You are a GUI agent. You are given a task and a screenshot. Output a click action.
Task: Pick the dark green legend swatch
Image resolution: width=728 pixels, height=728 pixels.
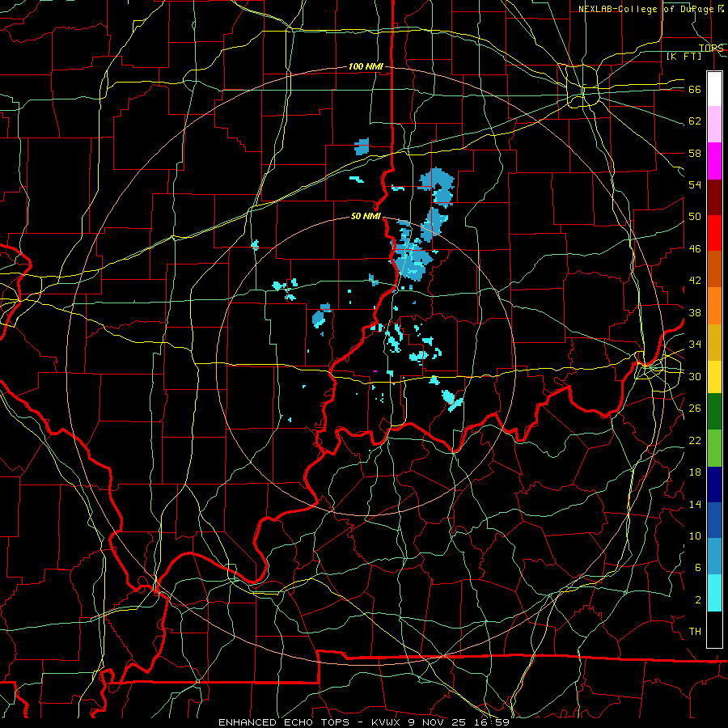pyautogui.click(x=714, y=412)
